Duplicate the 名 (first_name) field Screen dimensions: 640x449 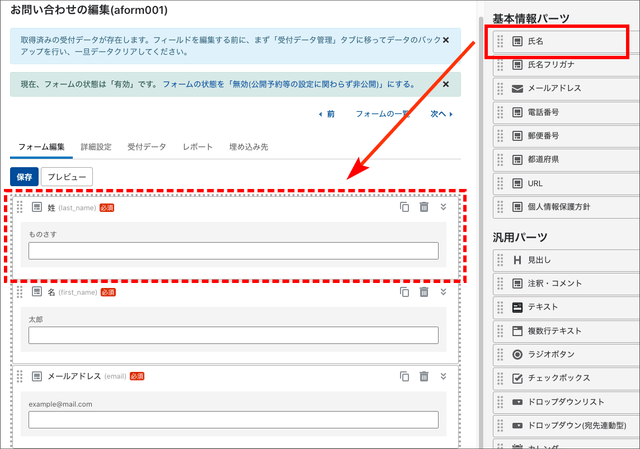tap(404, 292)
